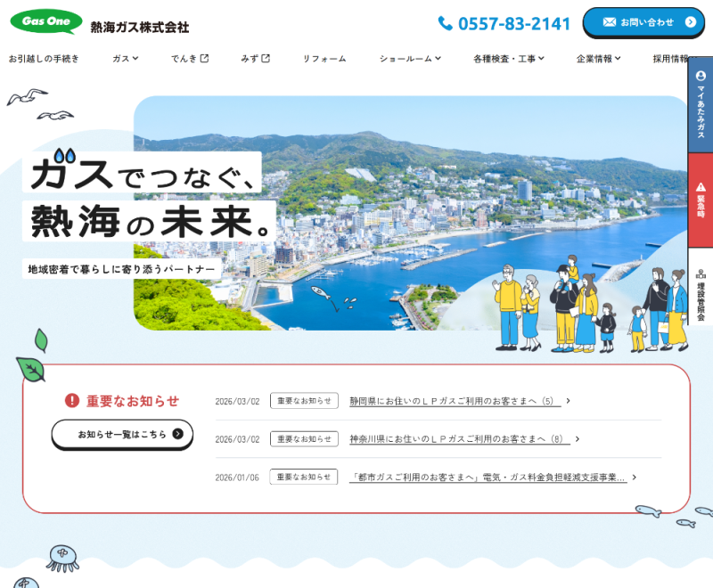
Task: Expand the ガス dropdown menu
Action: tap(126, 59)
